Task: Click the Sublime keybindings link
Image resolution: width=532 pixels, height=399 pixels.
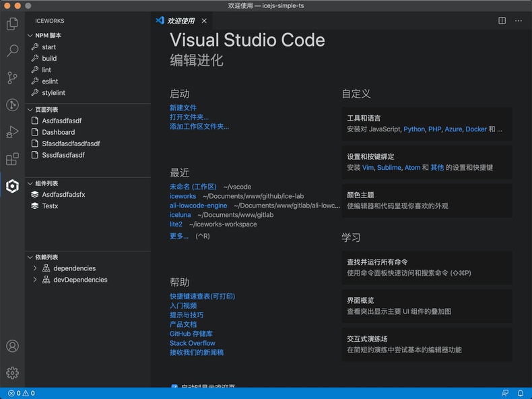Action: (x=389, y=167)
